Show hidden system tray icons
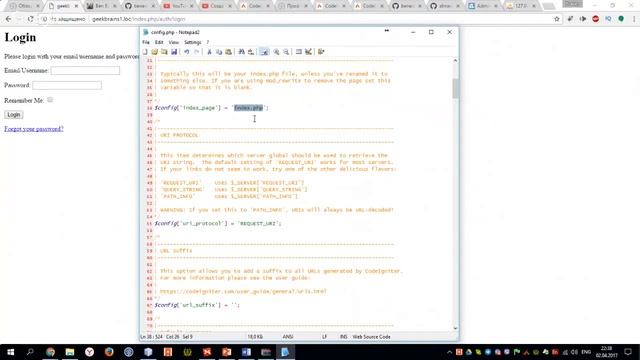The width and height of the screenshot is (640, 360). click(x=449, y=352)
